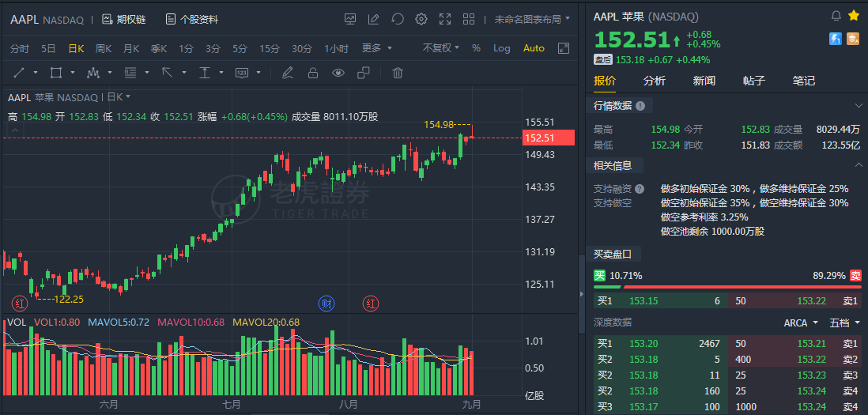Expand the 更多 timeframes dropdown
This screenshot has width=868, height=415.
(x=376, y=48)
